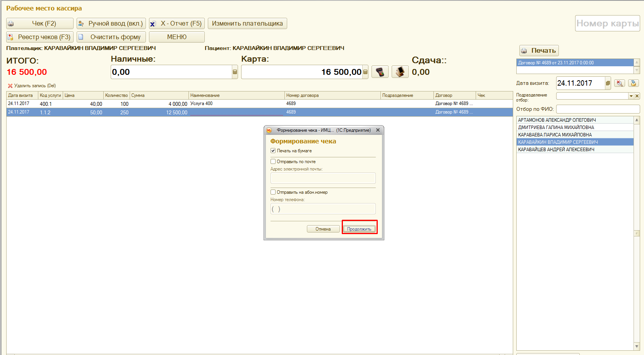
Task: Tick the Отправить на абон.номер checkbox
Action: click(273, 192)
